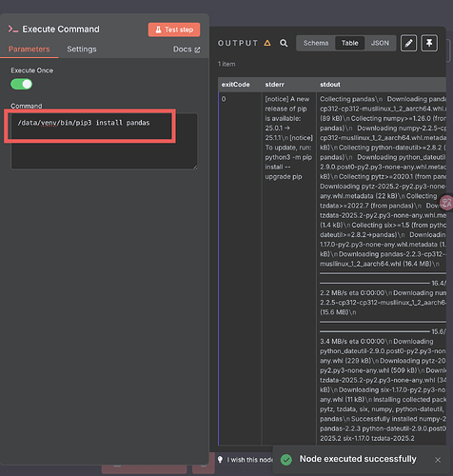This screenshot has width=453, height=476.
Task: Toggle the Execute Once switch
Action: pyautogui.click(x=22, y=84)
